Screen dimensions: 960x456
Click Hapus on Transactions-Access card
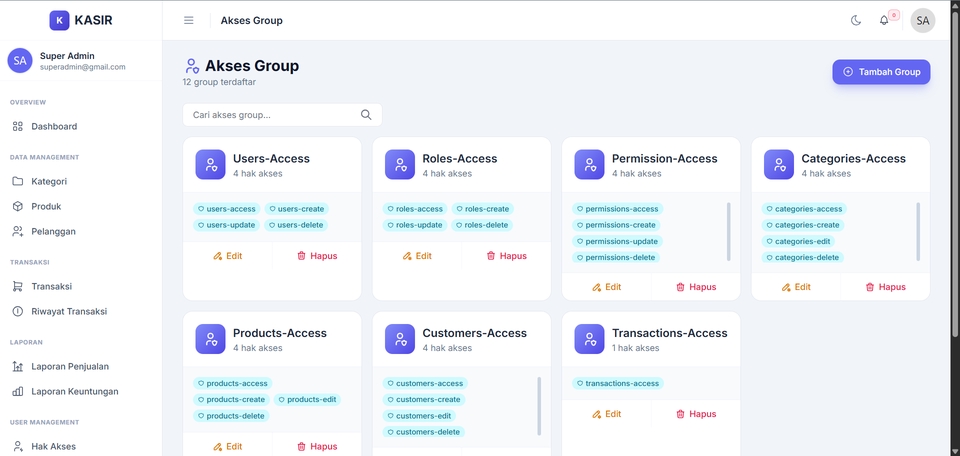pos(696,414)
